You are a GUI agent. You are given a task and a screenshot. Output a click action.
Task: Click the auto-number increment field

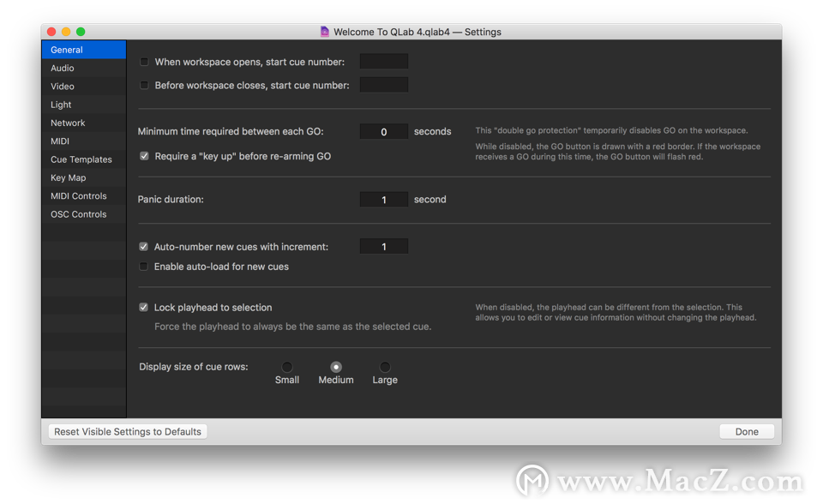coord(384,246)
